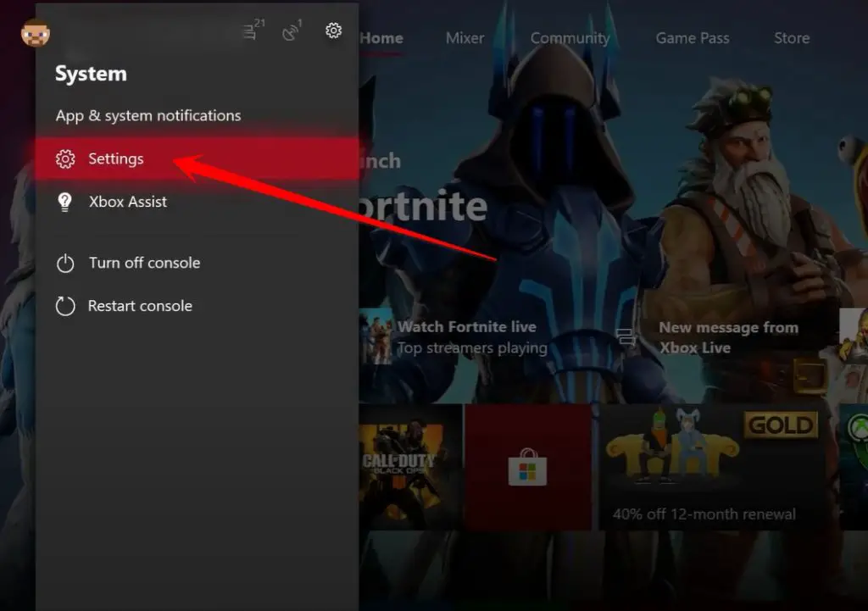
Task: Open the profile avatar in the guide
Action: [x=36, y=33]
